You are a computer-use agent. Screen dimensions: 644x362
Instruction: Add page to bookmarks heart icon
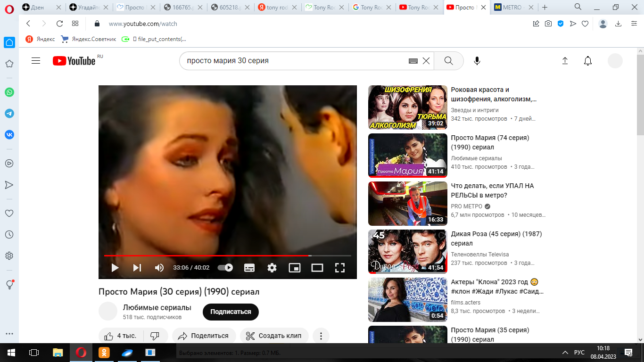[x=585, y=24]
